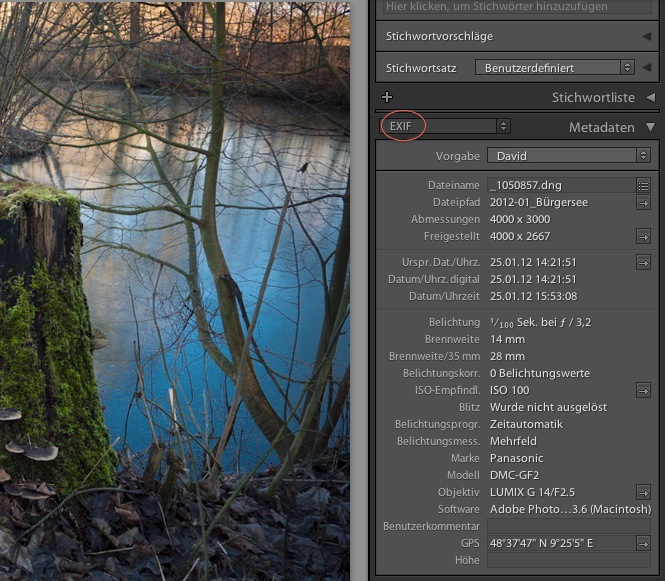665x581 pixels.
Task: Click the keyword entry field 'Hier klicken'
Action: (x=510, y=6)
